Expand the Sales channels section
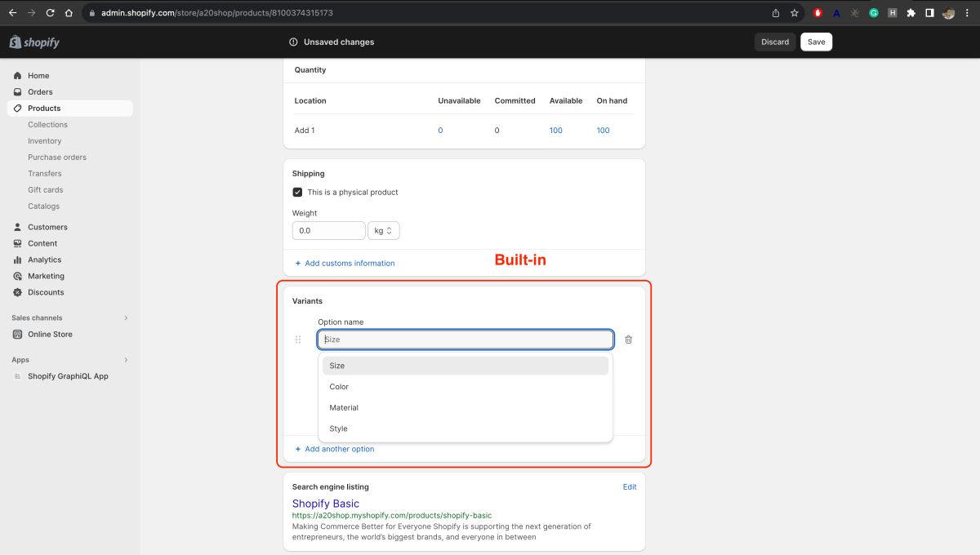Viewport: 980px width, 555px height. coord(126,317)
